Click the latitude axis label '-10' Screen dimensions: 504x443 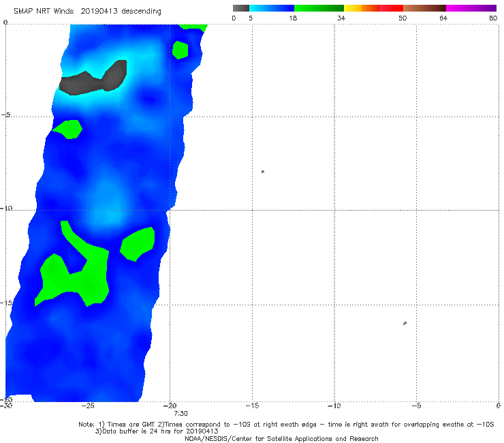[6, 208]
